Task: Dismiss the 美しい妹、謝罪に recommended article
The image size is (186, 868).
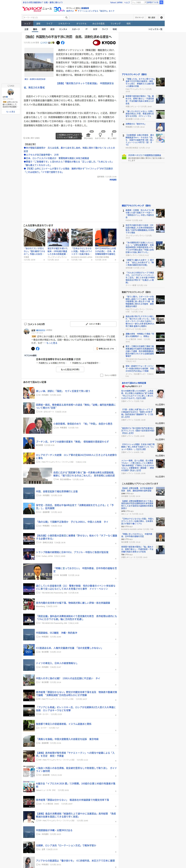Action: (x=115, y=397)
